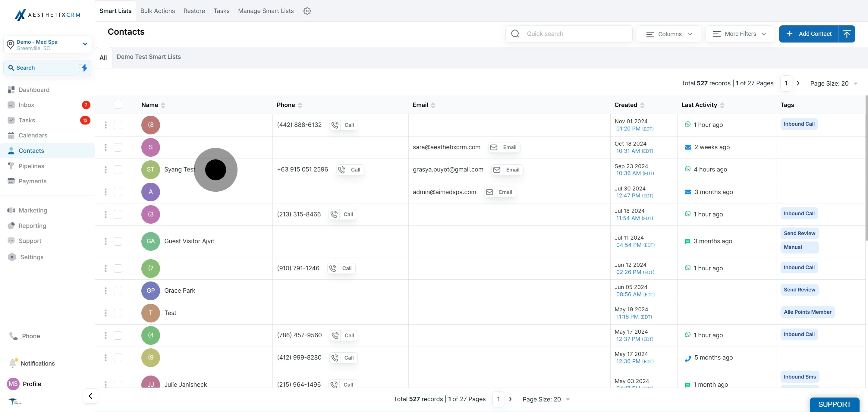Open the three-dot menu for Syang Test row
The height and width of the screenshot is (412, 868).
click(105, 169)
